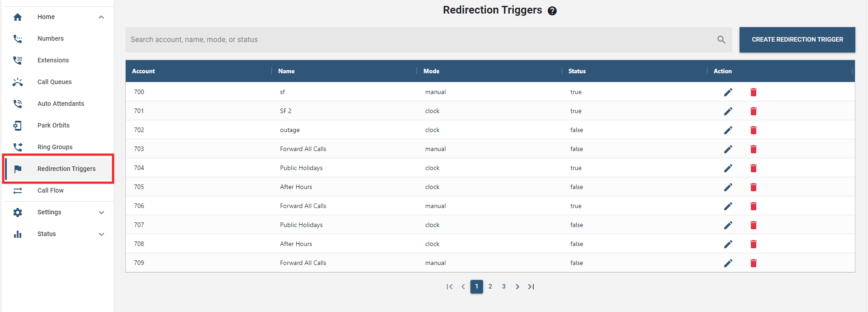Navigate to Auto Attendants
Image resolution: width=868 pixels, height=312 pixels.
(61, 104)
